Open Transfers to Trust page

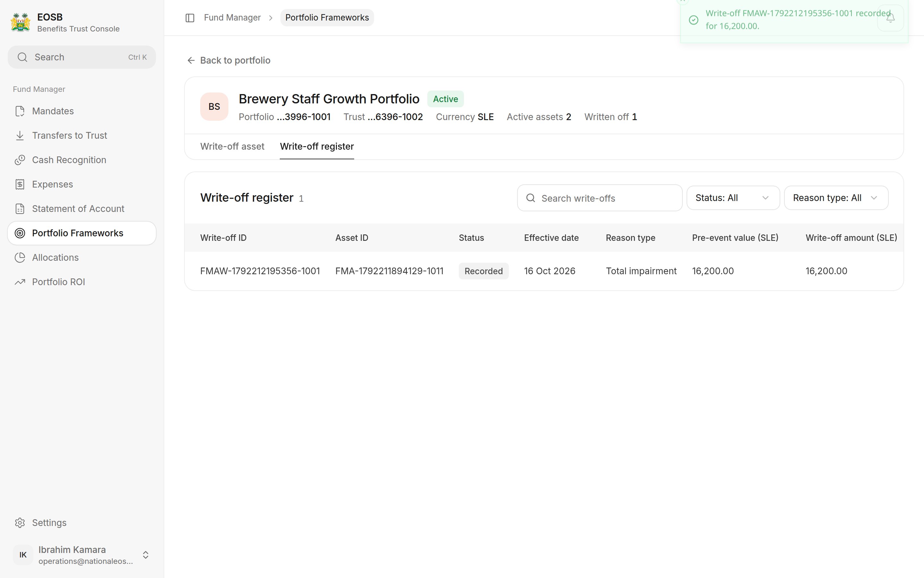point(82,136)
